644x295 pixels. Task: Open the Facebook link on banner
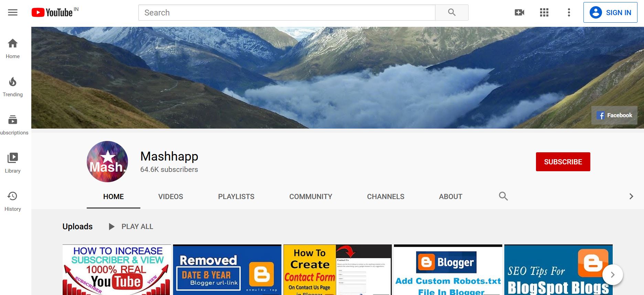click(614, 116)
